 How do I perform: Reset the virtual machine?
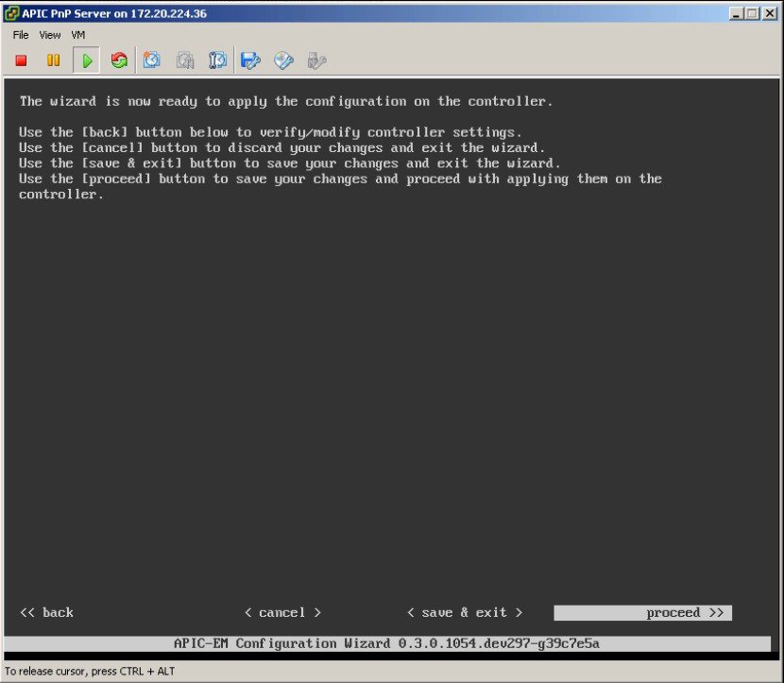(119, 60)
